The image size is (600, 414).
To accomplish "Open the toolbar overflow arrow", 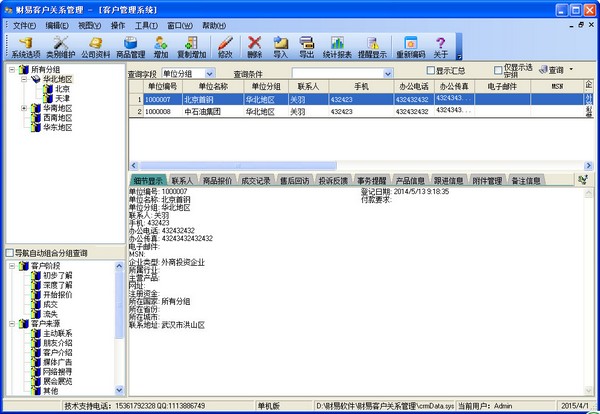I will click(459, 57).
